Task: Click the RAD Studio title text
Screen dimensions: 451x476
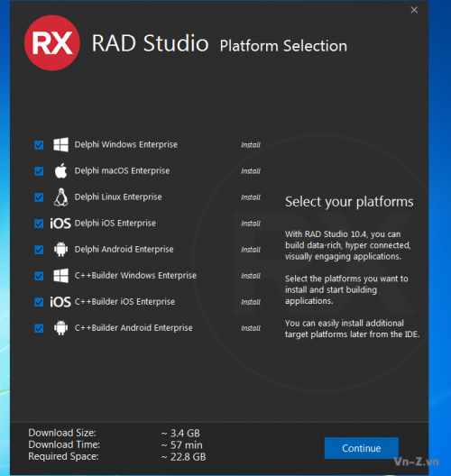Action: tap(150, 43)
